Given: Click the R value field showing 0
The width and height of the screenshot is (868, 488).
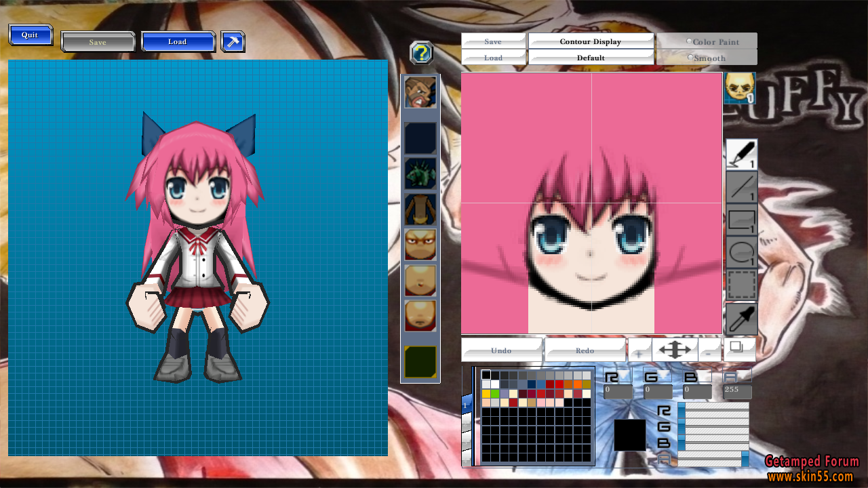Looking at the screenshot, I should click(618, 392).
